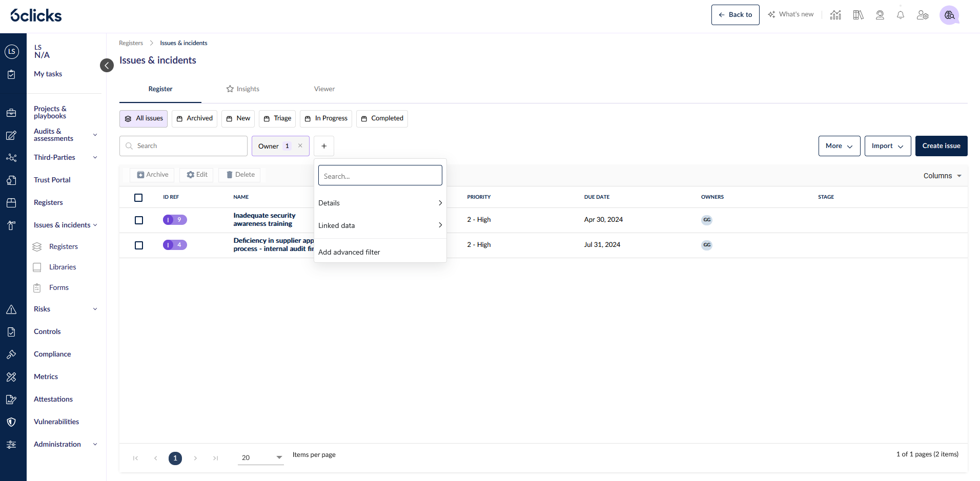Open the Columns dropdown

pyautogui.click(x=943, y=176)
